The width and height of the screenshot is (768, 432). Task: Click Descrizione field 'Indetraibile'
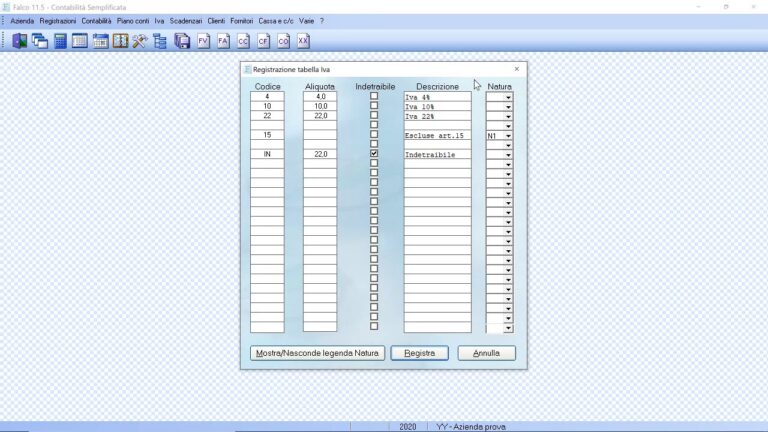[x=437, y=154]
